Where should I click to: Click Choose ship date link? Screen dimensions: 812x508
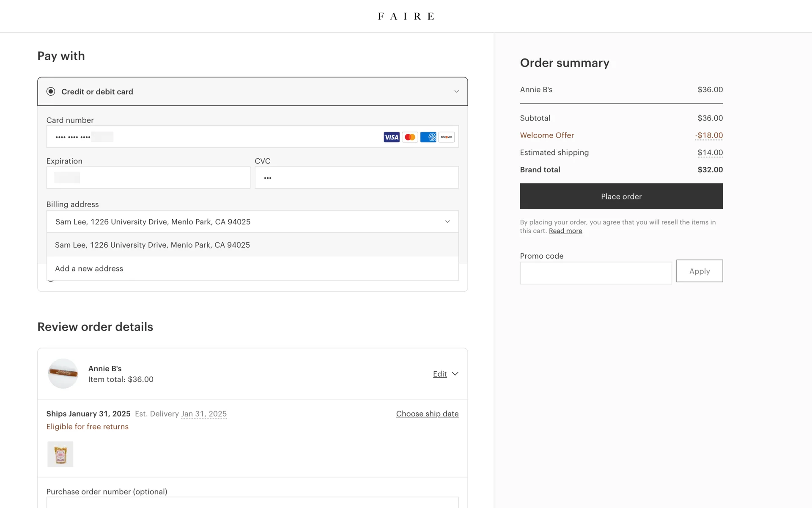427,414
